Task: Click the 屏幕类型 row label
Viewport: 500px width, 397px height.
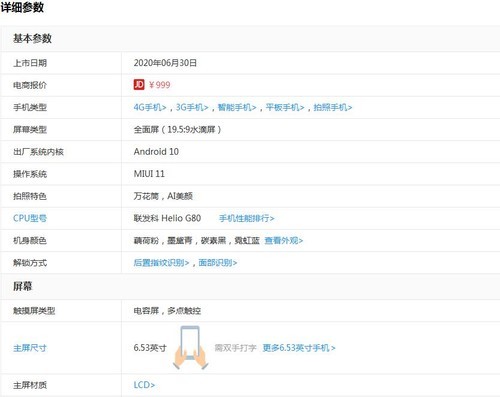Action: [x=30, y=129]
